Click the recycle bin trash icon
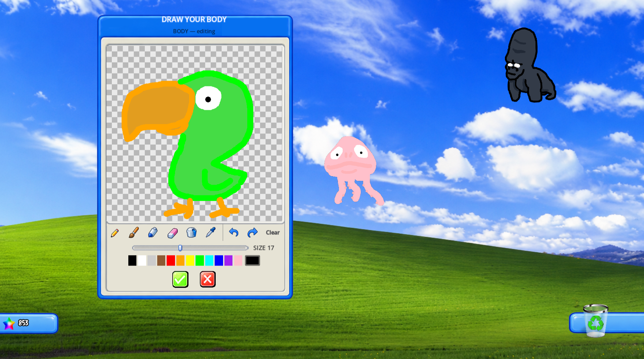Screen dimensions: 644x359 pos(596,320)
